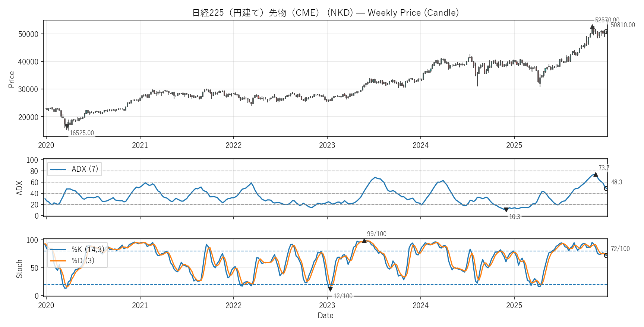Viewport: 644px width, 327px height.
Task: Click the Date axis title at bottom
Action: click(x=325, y=315)
